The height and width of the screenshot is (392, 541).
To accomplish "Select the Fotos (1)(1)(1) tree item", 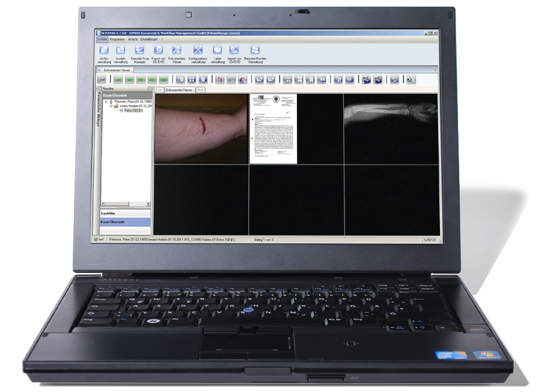I will 133,111.
